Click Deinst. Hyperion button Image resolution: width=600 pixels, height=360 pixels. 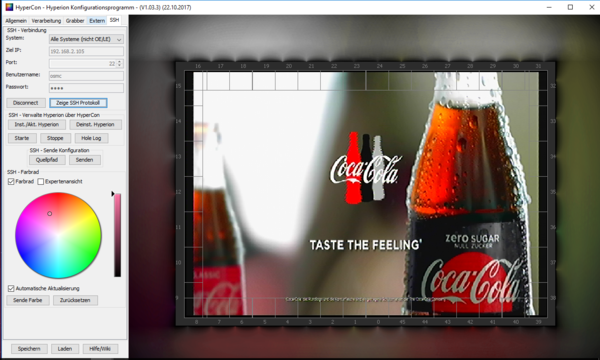click(x=95, y=124)
